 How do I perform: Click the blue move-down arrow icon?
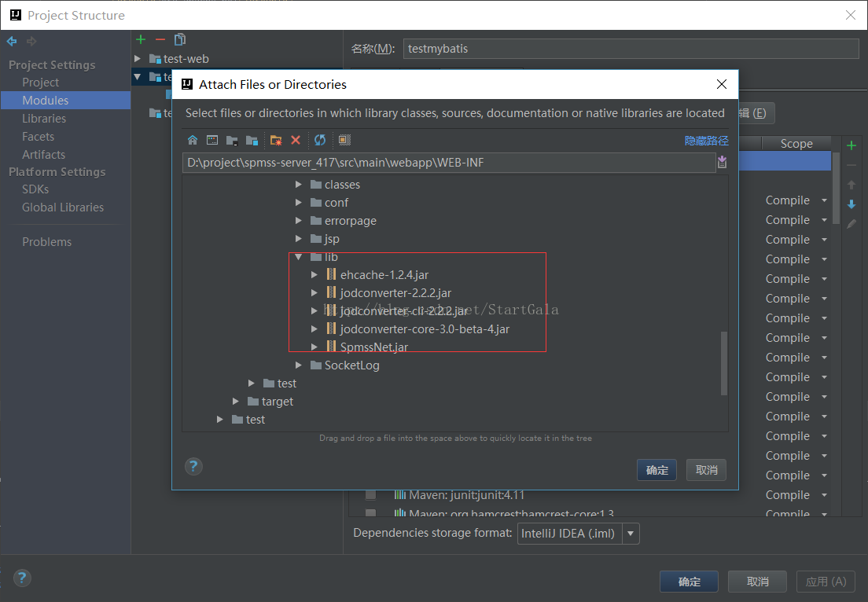851,204
